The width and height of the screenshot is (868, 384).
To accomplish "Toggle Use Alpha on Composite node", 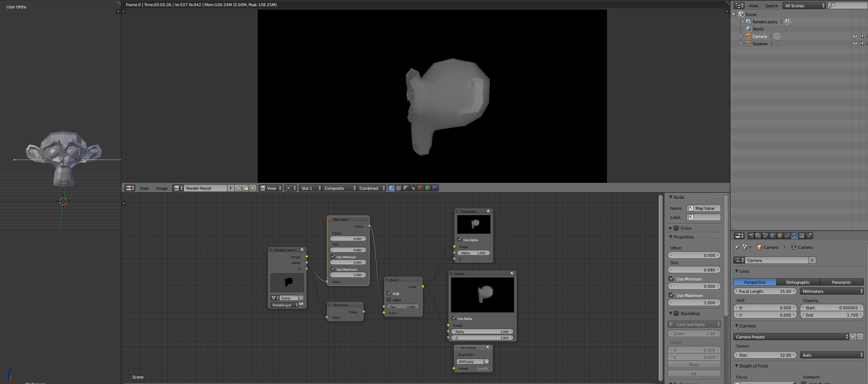I will (460, 239).
